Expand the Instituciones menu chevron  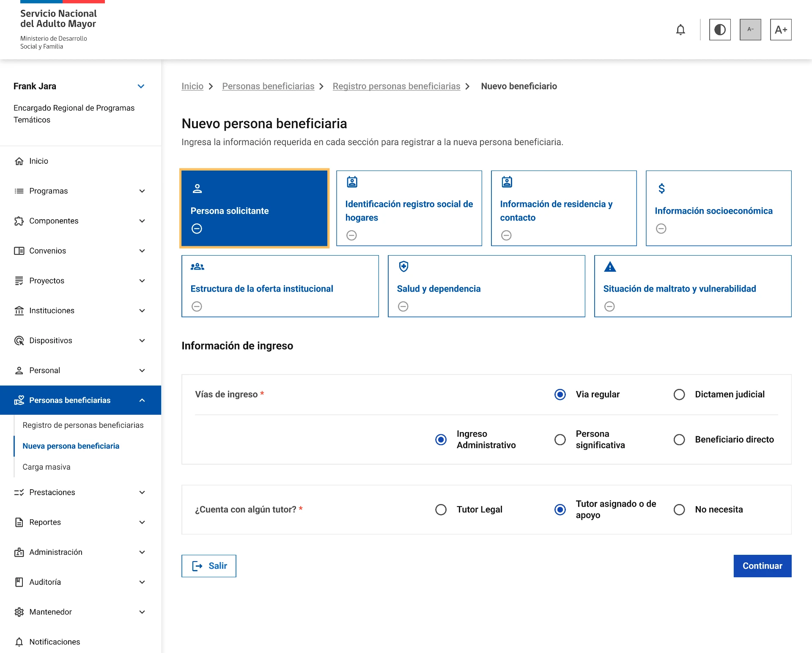(x=142, y=311)
